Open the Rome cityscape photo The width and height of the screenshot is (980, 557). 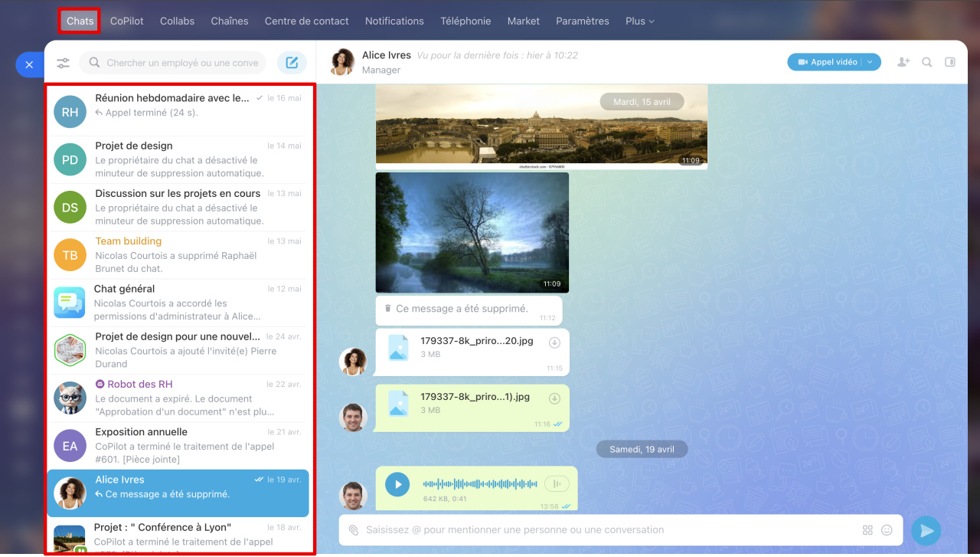(x=541, y=126)
